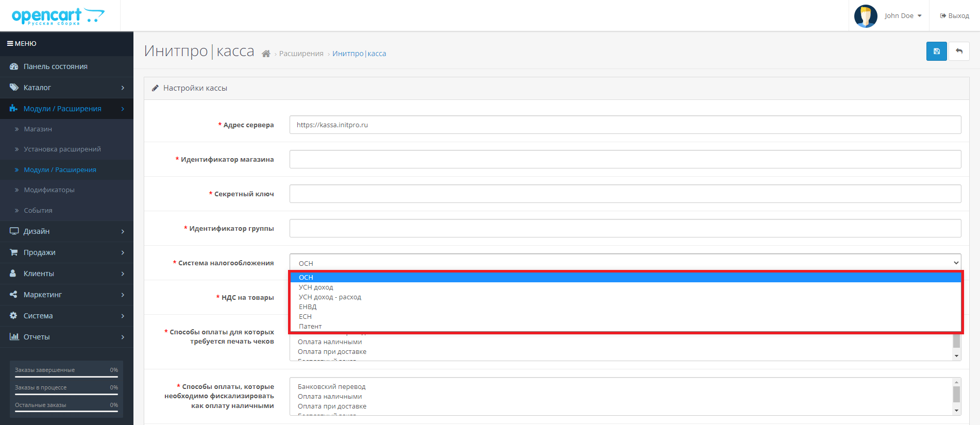Click the Секретный ключ input field
Image resolution: width=980 pixels, height=425 pixels.
(x=625, y=194)
